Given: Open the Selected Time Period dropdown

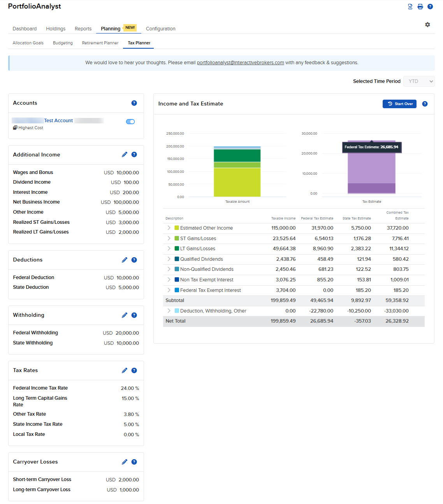Looking at the screenshot, I should click(419, 81).
